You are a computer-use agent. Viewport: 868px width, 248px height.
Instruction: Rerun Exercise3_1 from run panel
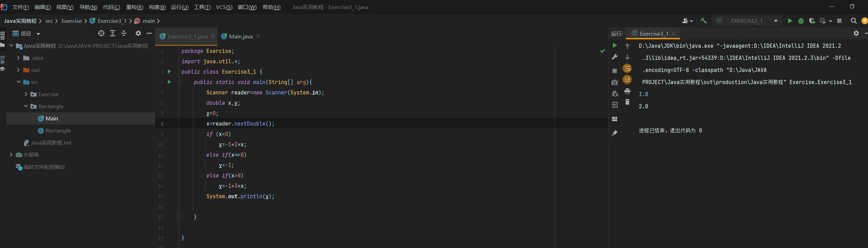pyautogui.click(x=615, y=45)
